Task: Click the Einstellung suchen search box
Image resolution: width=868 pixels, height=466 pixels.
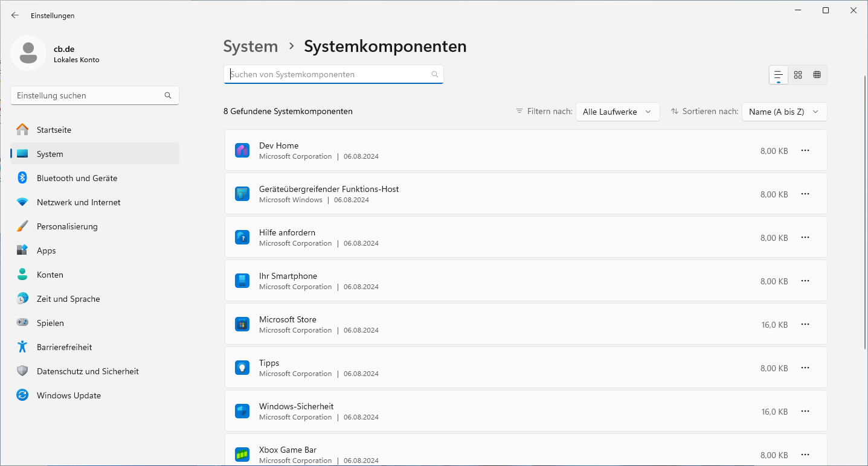Action: [x=89, y=95]
